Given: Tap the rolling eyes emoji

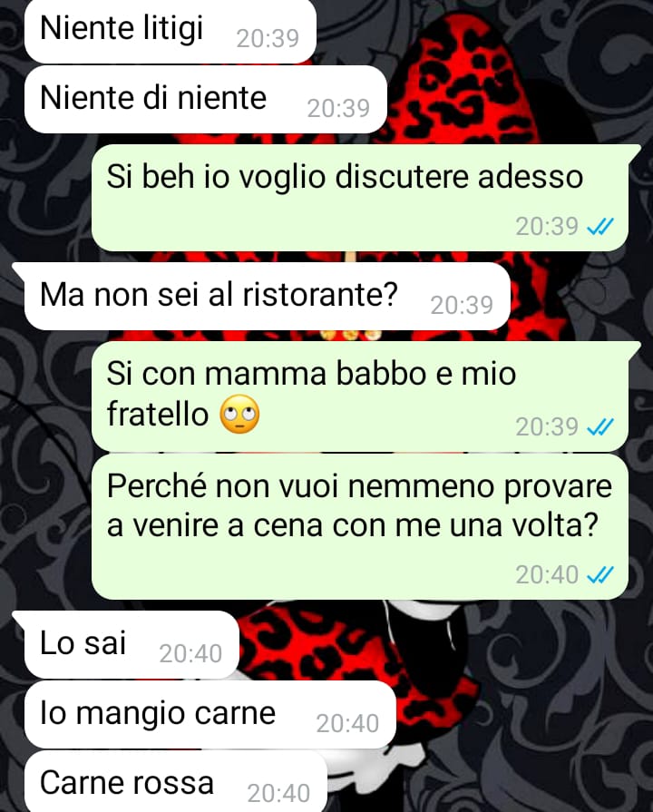Looking at the screenshot, I should [239, 415].
